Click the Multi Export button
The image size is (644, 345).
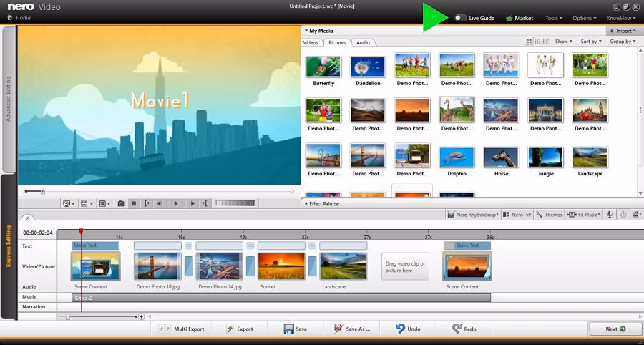coord(182,329)
